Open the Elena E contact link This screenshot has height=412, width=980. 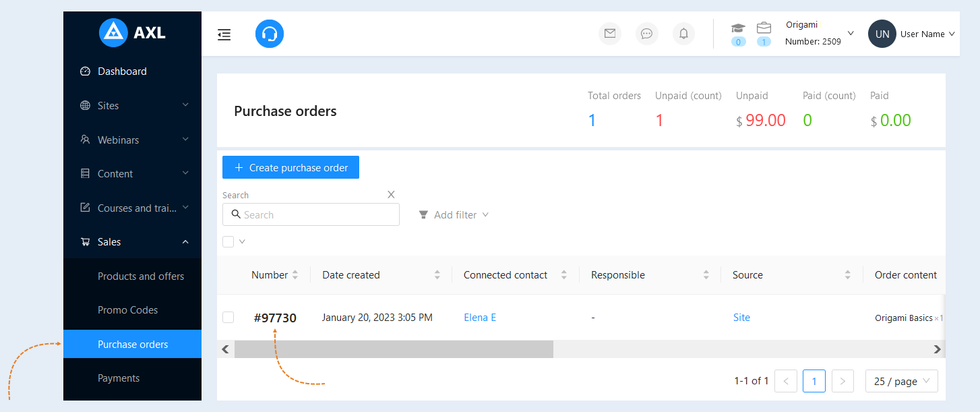coord(480,318)
